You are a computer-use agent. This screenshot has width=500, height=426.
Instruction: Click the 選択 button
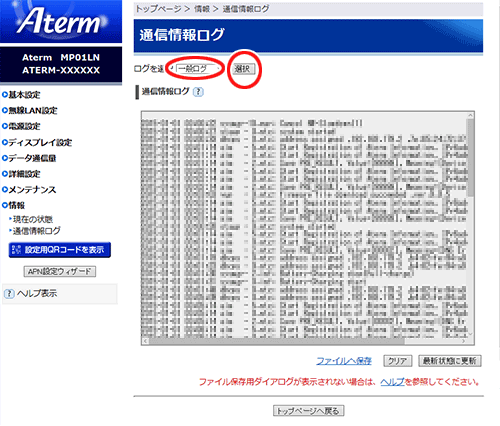pos(243,69)
